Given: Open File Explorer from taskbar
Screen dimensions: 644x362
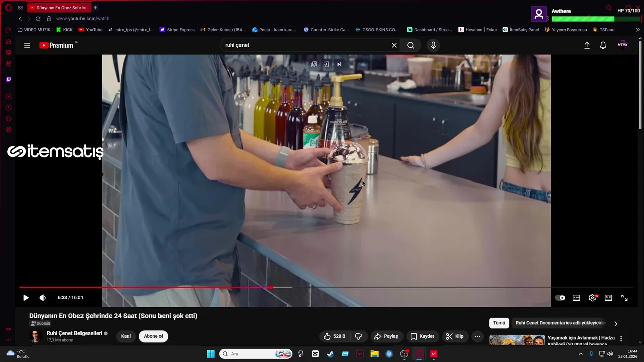Looking at the screenshot, I should [374, 354].
